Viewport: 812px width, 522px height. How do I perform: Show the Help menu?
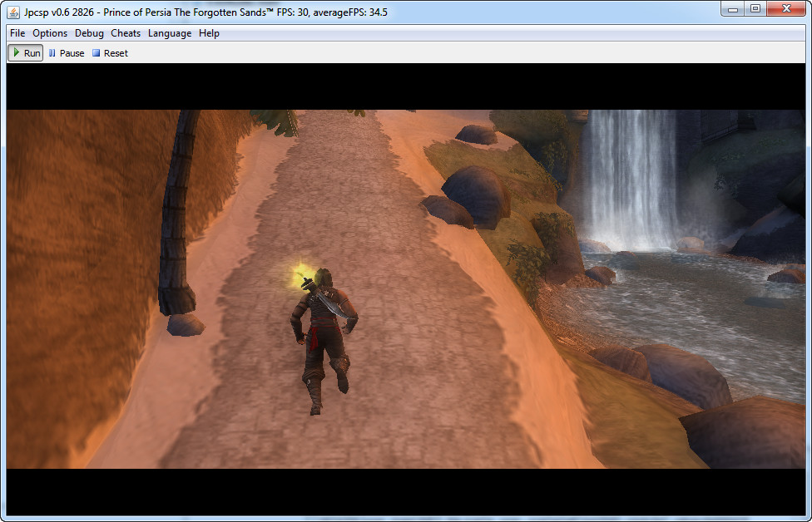pos(209,33)
